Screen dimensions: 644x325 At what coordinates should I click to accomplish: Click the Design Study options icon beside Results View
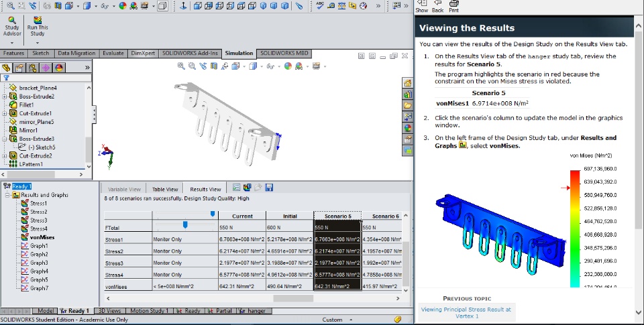[x=236, y=188]
